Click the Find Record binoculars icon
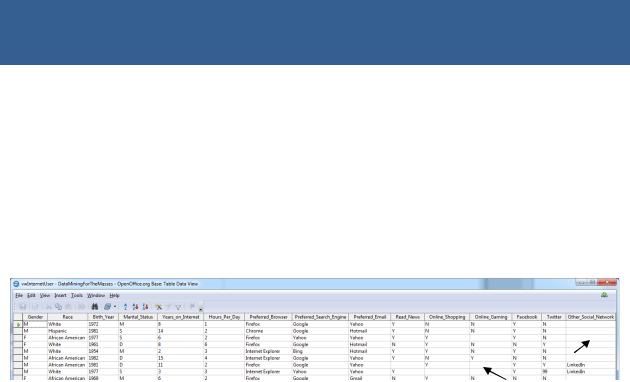The width and height of the screenshot is (630, 382). click(95, 307)
